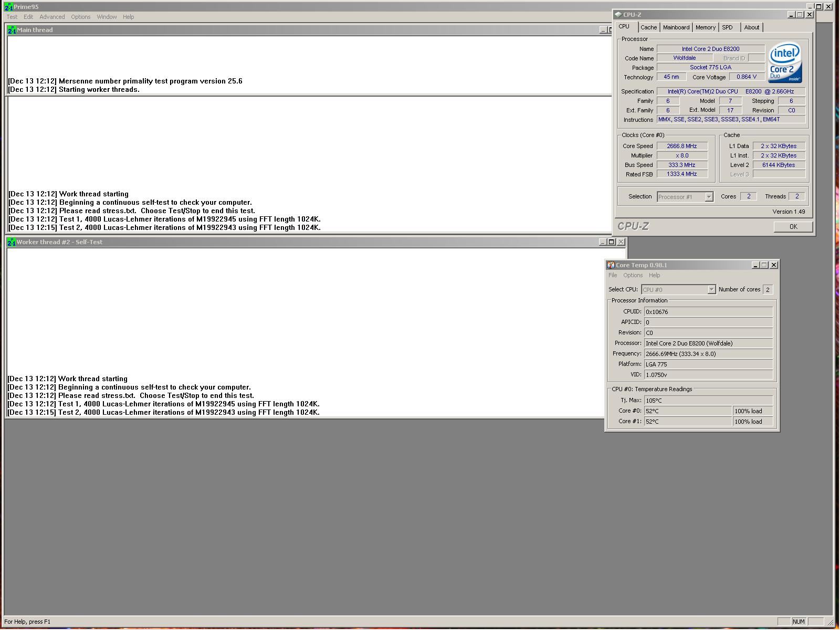
Task: Click the Prime95 application icon in title bar
Action: pyautogui.click(x=9, y=7)
